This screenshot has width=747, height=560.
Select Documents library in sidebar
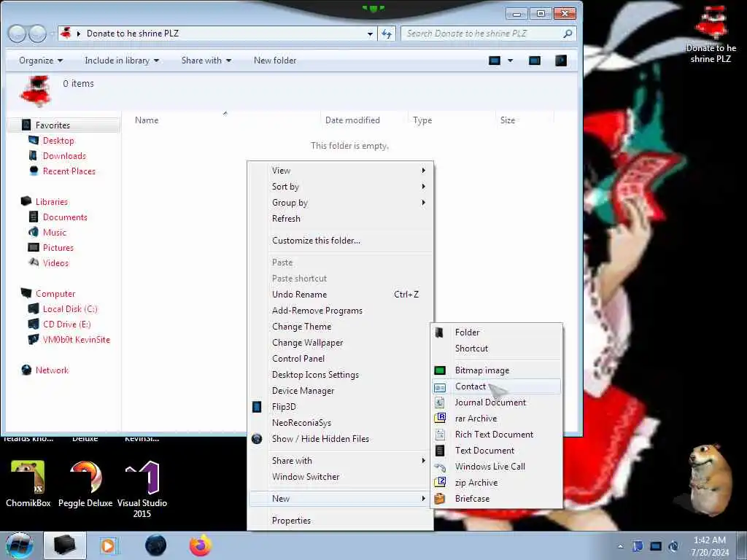coord(65,217)
